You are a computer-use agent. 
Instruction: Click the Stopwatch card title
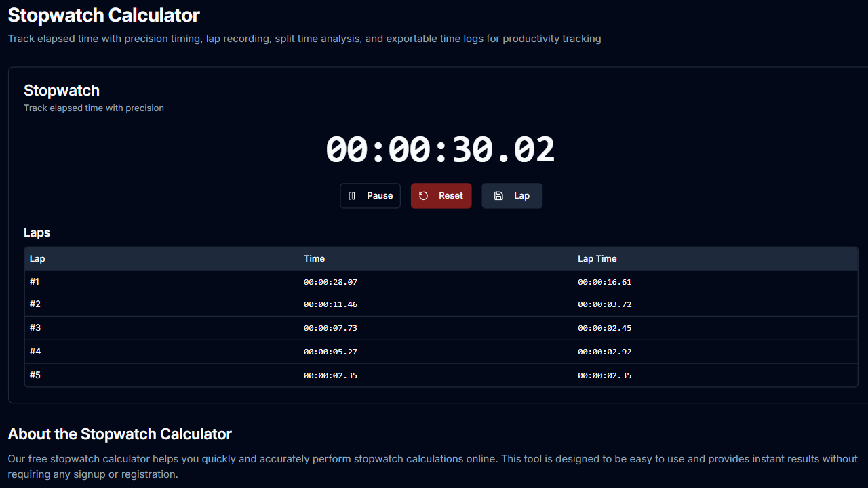point(62,89)
